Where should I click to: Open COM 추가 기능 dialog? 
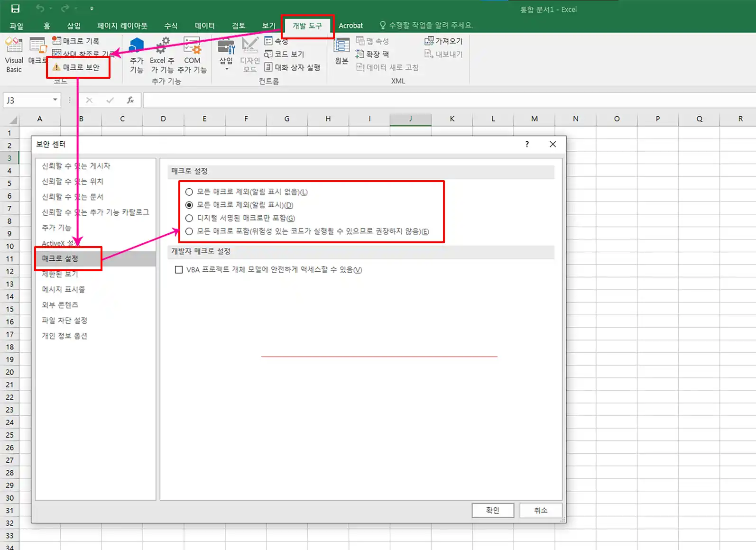point(192,55)
